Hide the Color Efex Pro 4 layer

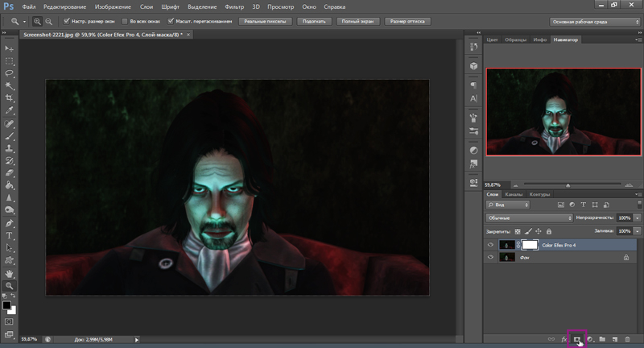click(490, 245)
